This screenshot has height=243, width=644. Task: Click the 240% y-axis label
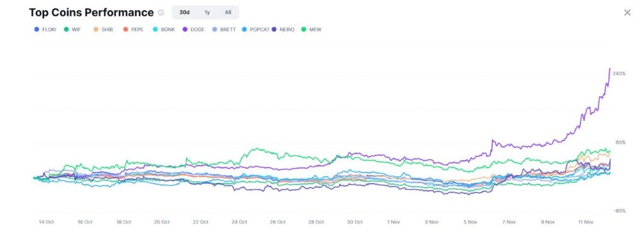[619, 74]
